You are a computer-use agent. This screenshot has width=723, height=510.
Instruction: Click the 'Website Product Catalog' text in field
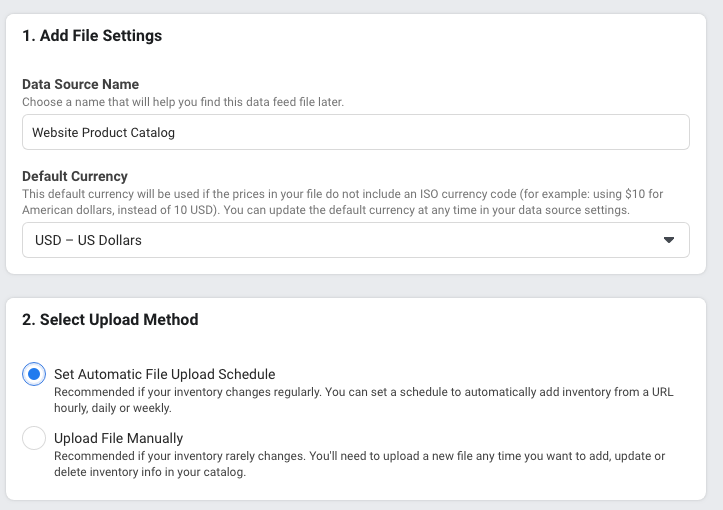(x=104, y=132)
